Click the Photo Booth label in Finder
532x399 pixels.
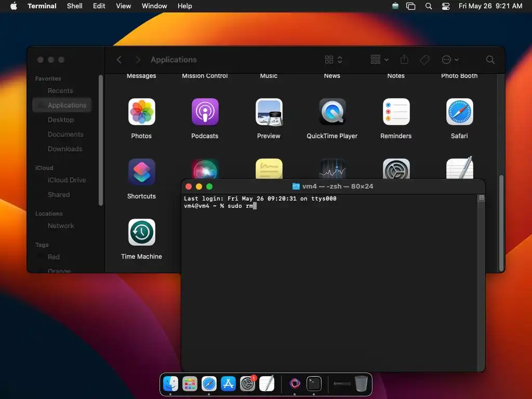click(x=459, y=76)
